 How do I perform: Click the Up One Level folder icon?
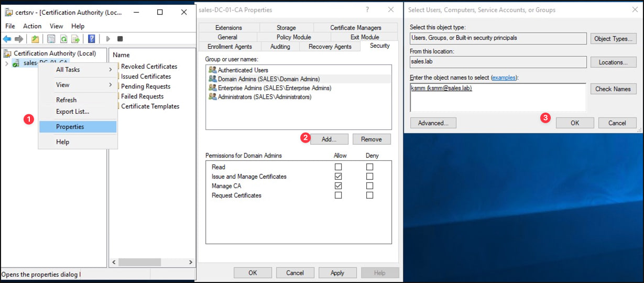click(35, 39)
